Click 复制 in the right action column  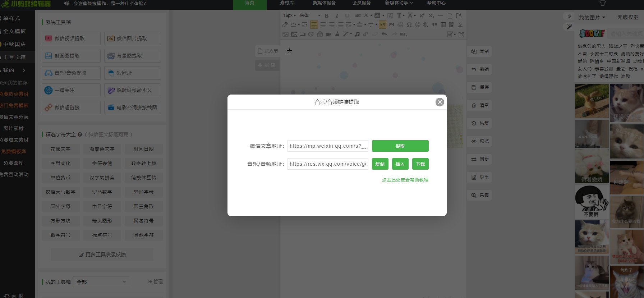(480, 51)
